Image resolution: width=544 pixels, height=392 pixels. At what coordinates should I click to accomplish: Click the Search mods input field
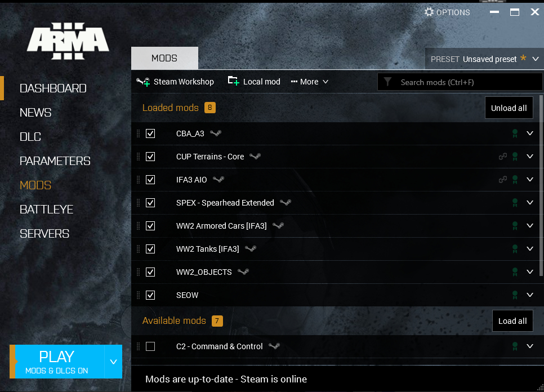point(460,82)
